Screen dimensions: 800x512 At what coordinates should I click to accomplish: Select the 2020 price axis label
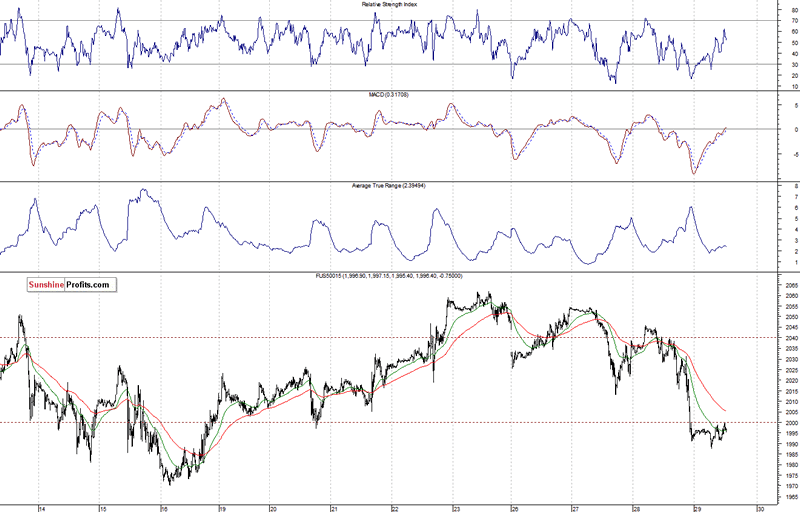coord(792,380)
